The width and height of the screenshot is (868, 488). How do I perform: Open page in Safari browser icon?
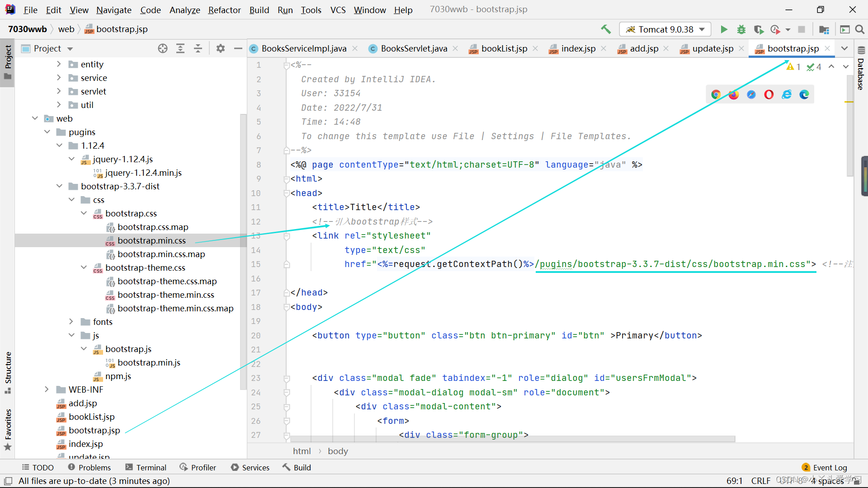click(751, 94)
